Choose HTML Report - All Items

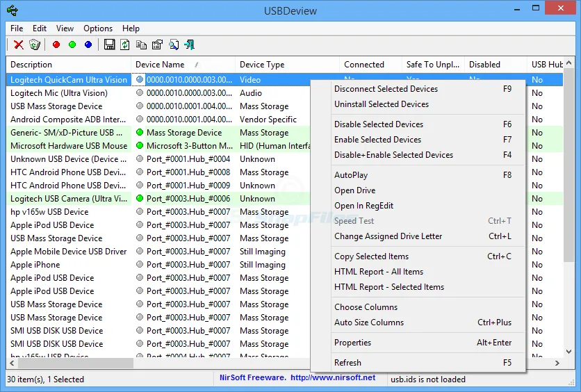[x=378, y=272]
